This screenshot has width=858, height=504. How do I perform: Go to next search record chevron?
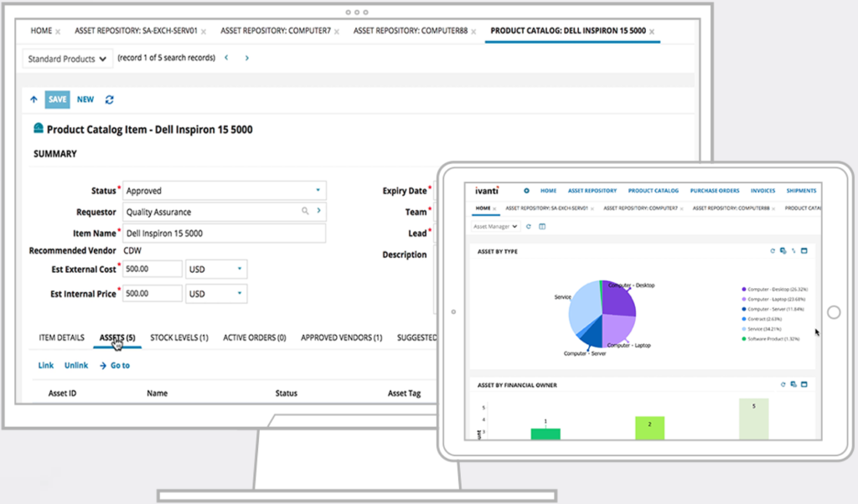[x=247, y=58]
